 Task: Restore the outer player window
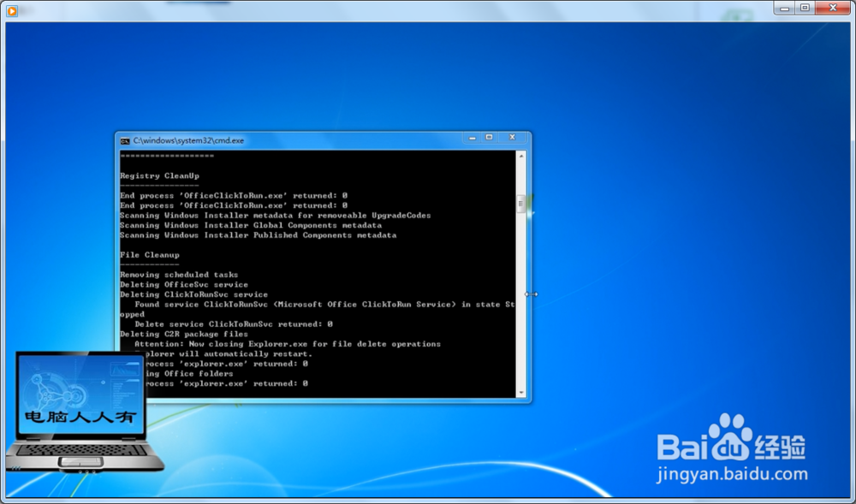coord(805,9)
